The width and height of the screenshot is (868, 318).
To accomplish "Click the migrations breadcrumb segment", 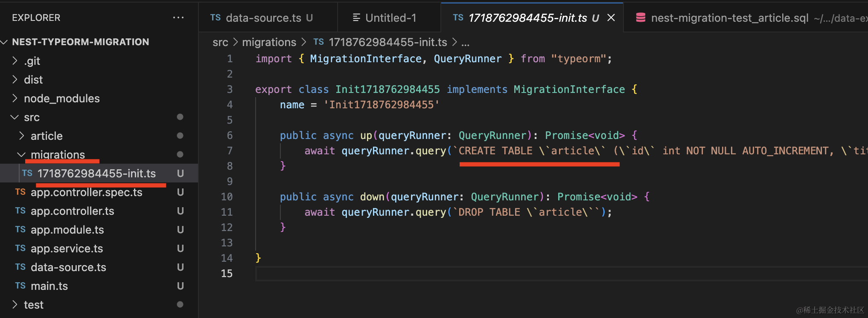I will [269, 42].
